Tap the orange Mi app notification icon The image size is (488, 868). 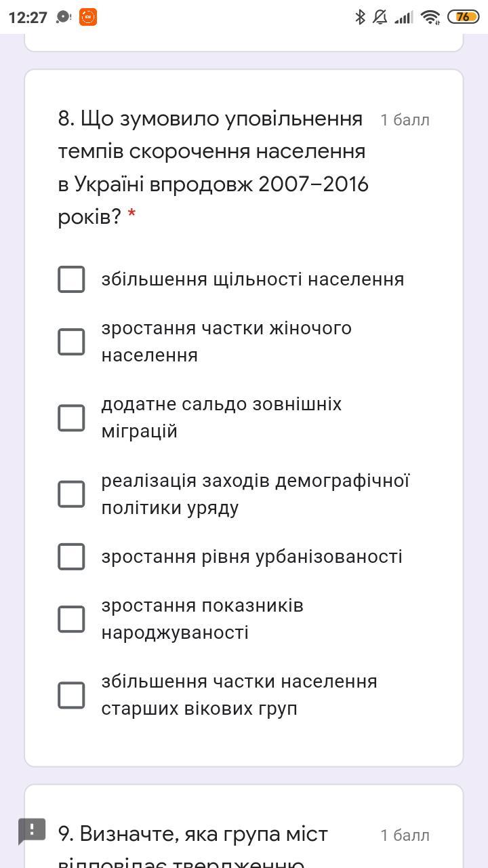click(88, 17)
